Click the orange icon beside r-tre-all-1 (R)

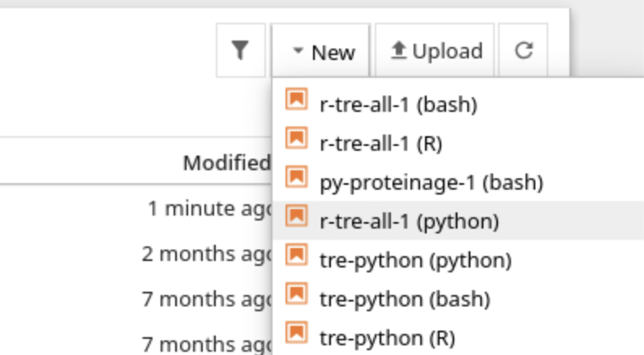(297, 139)
